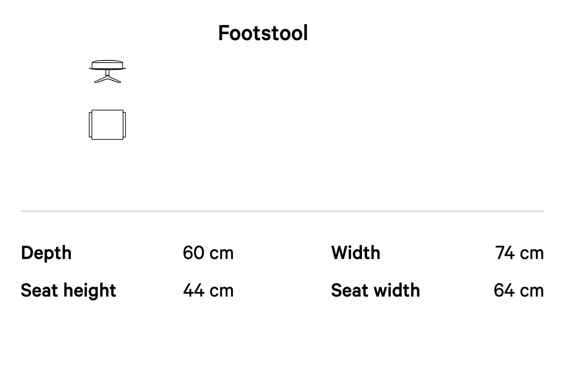The width and height of the screenshot is (565, 392).
Task: Select the Depth label
Action: coord(46,253)
